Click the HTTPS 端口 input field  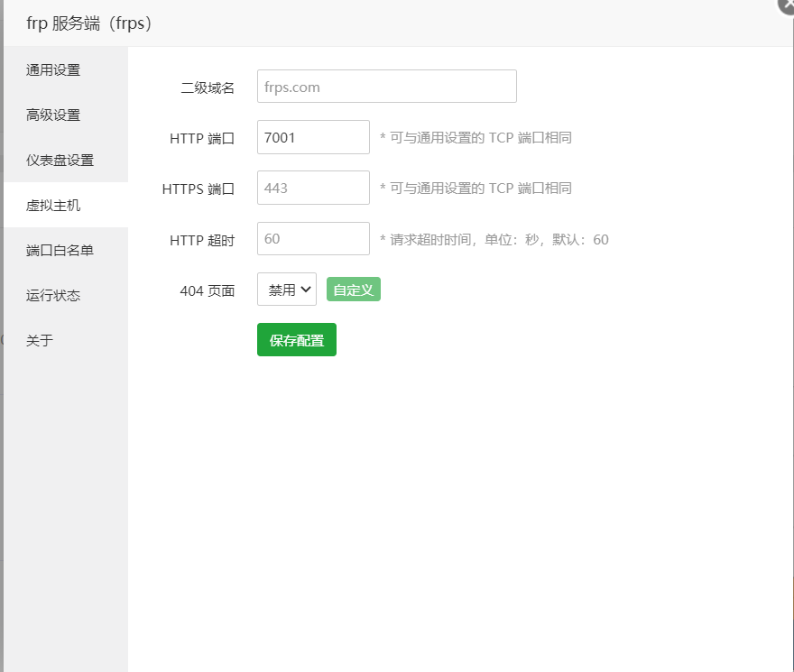pyautogui.click(x=313, y=188)
